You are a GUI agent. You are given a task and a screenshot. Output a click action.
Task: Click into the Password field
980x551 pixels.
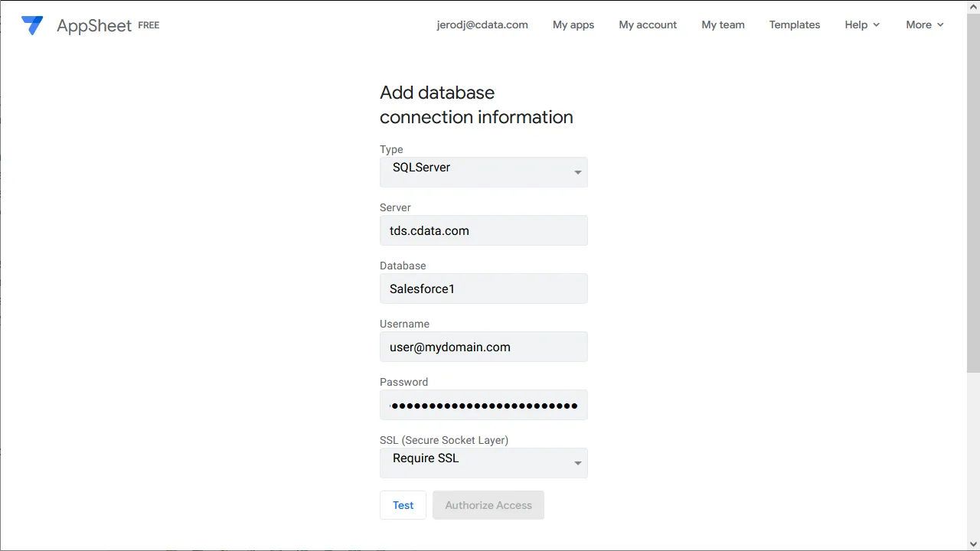click(x=483, y=405)
